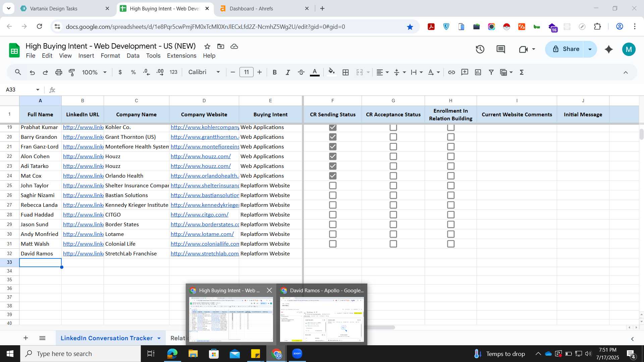Open the zoom 100% dropdown
The height and width of the screenshot is (362, 644).
[94, 72]
